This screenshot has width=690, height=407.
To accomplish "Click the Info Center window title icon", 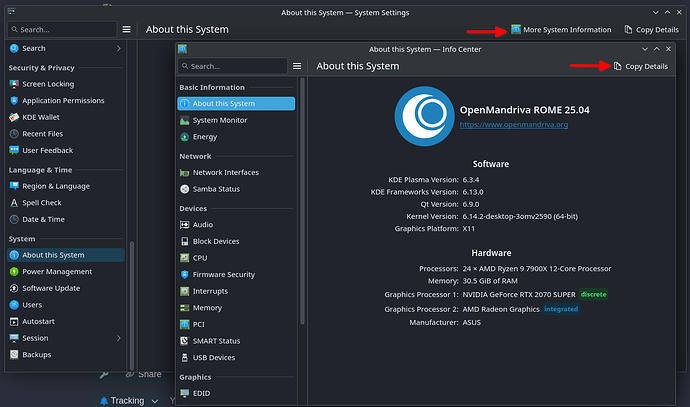I will (x=183, y=49).
